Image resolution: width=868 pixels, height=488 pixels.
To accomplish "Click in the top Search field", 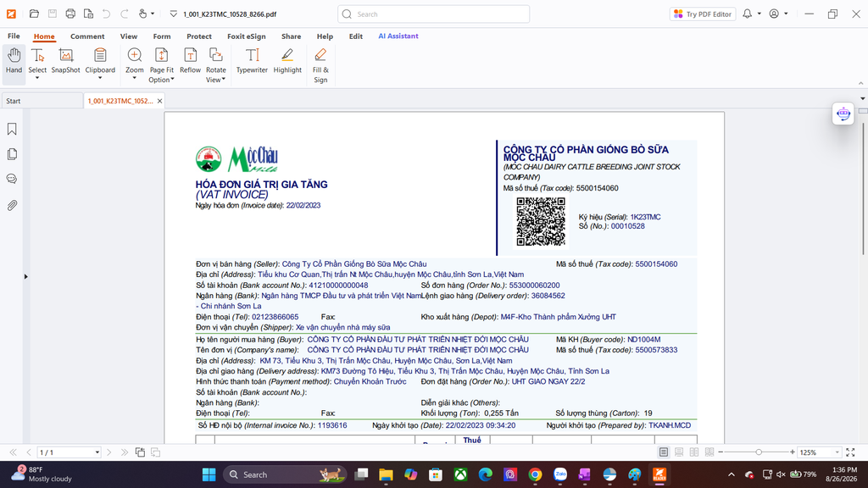I will pyautogui.click(x=433, y=14).
